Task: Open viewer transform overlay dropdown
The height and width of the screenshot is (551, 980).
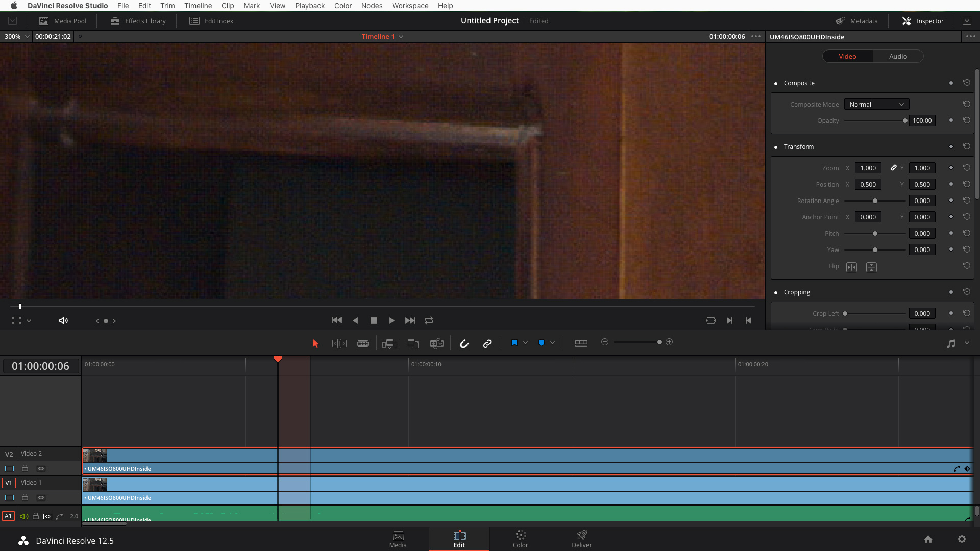Action: pos(29,321)
